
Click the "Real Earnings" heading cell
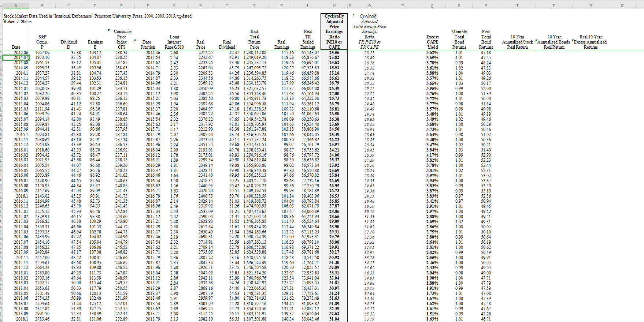[x=281, y=45]
